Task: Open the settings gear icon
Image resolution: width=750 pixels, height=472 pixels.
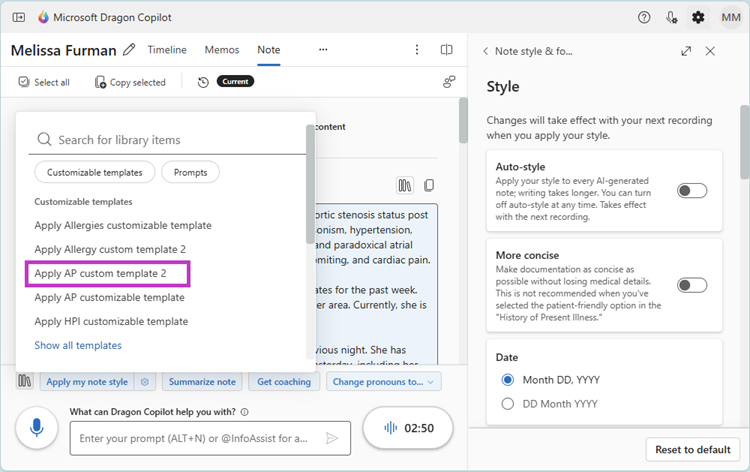Action: (698, 18)
